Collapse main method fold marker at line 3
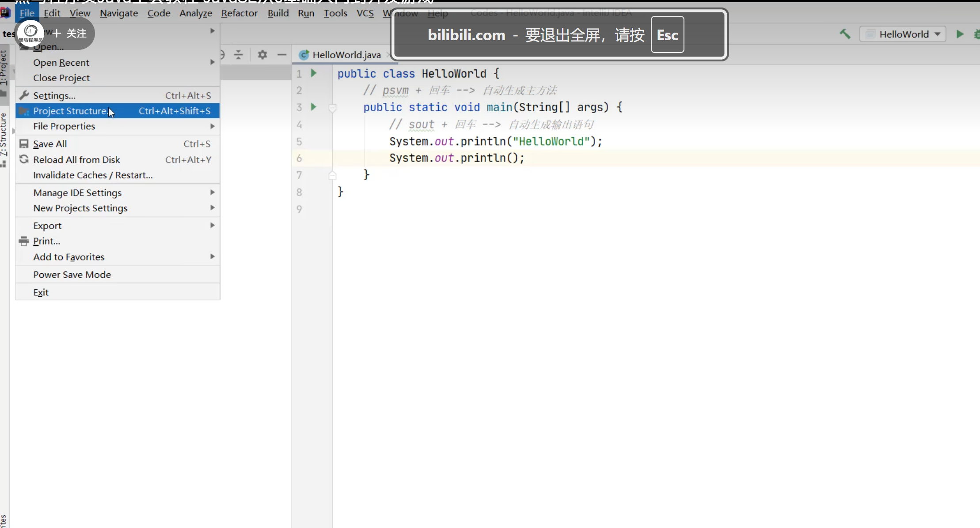Viewport: 980px width, 528px height. (333, 107)
